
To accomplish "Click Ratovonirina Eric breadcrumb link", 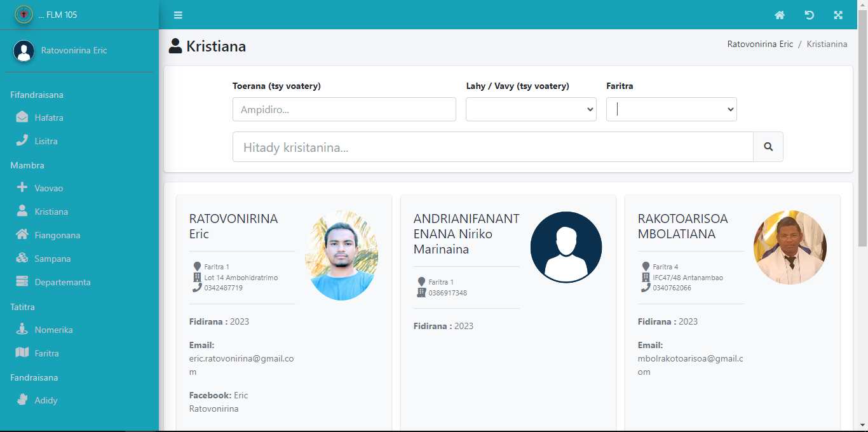I will [760, 44].
